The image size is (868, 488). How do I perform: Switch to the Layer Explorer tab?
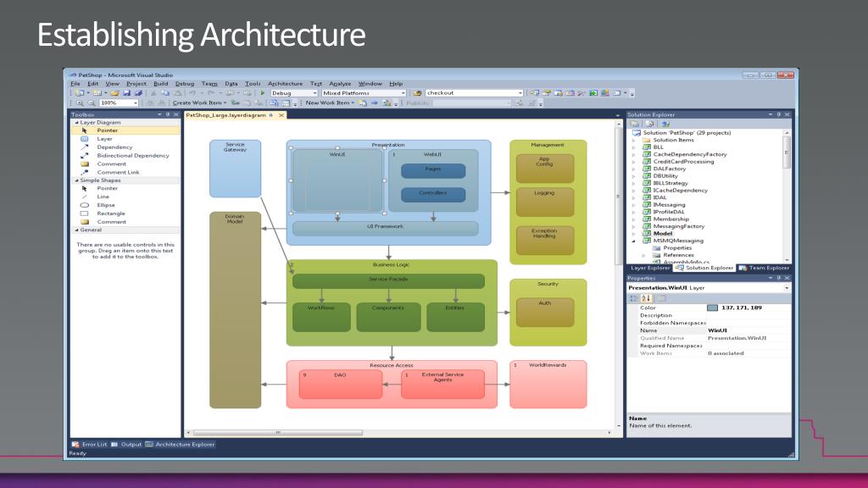point(650,268)
